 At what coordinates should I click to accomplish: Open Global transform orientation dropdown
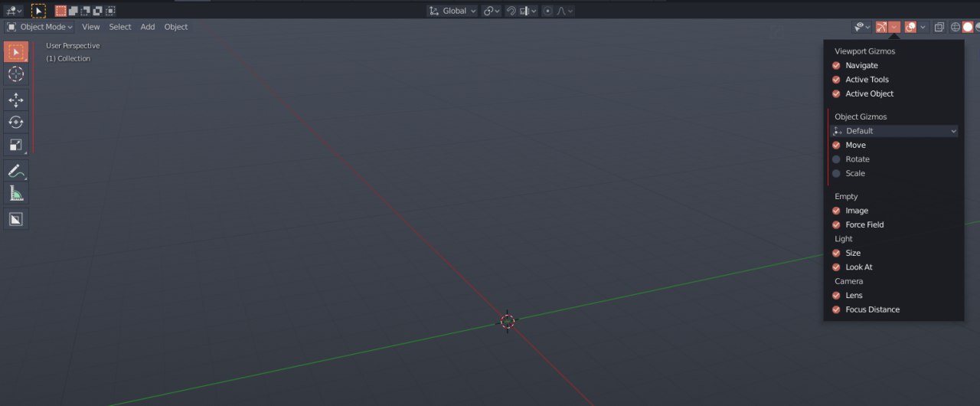[452, 11]
